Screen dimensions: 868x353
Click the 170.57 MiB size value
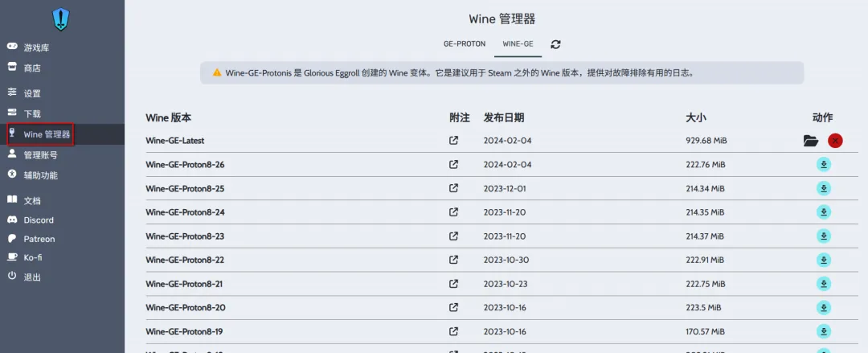click(x=706, y=331)
